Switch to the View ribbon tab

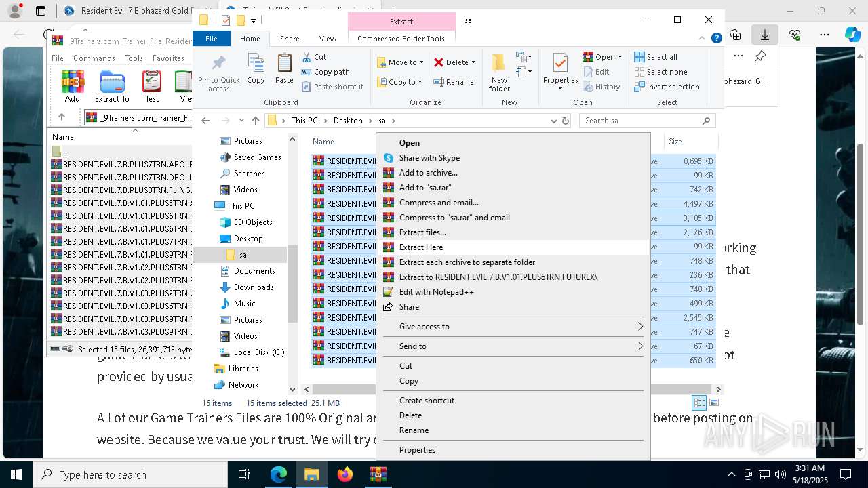328,39
